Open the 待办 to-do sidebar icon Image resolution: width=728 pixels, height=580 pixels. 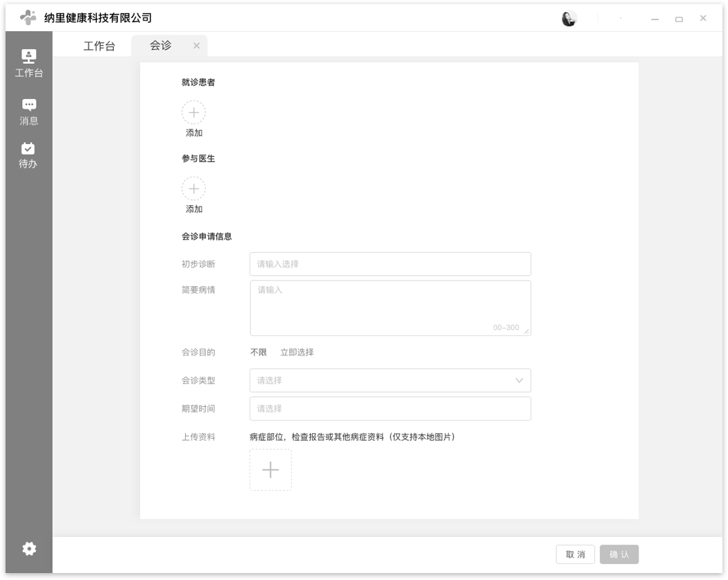click(x=28, y=155)
